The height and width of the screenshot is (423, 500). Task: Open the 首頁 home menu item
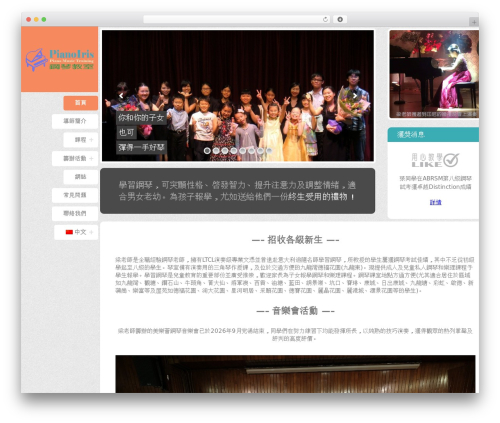click(x=81, y=103)
